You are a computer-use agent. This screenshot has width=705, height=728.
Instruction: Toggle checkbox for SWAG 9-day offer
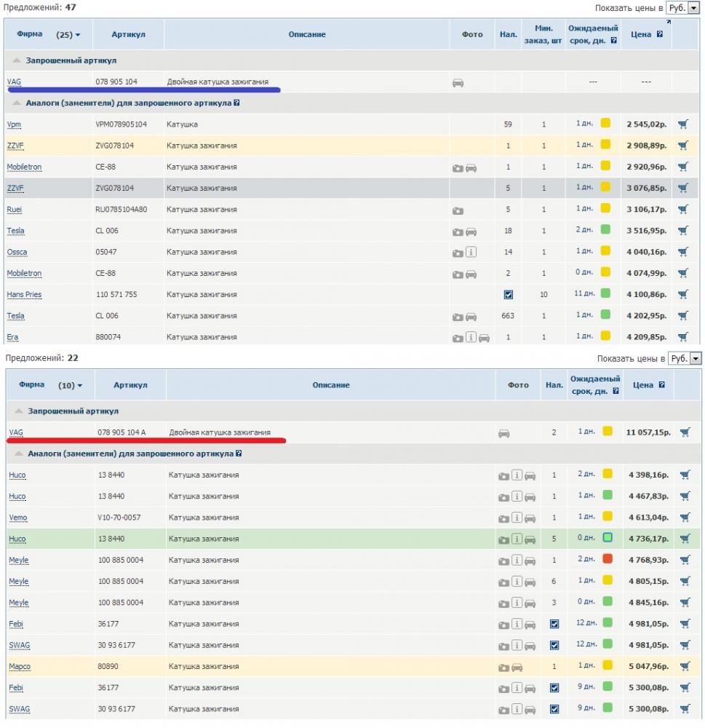click(554, 710)
